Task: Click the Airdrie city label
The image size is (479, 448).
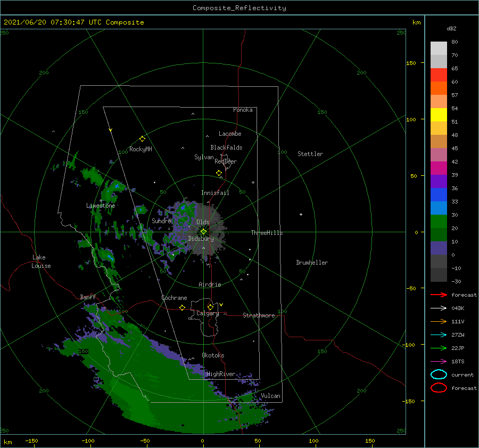Action: pos(210,284)
